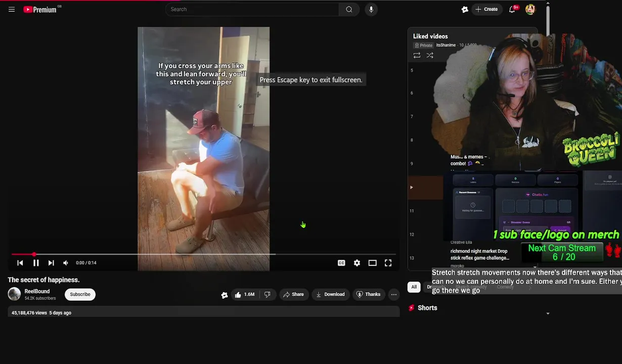Viewport: 622px width, 364px height.
Task: Expand the description with 45,188,476 views
Action: coord(204,312)
